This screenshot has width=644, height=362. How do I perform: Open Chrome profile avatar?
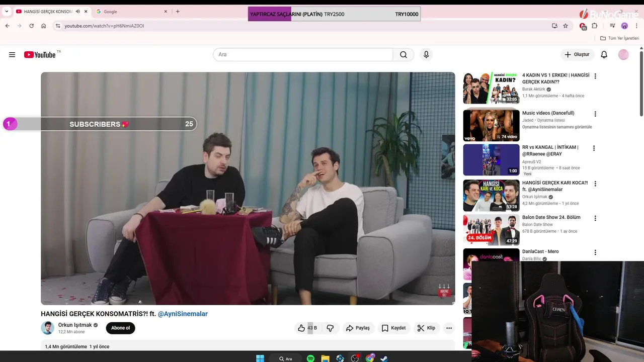624,26
